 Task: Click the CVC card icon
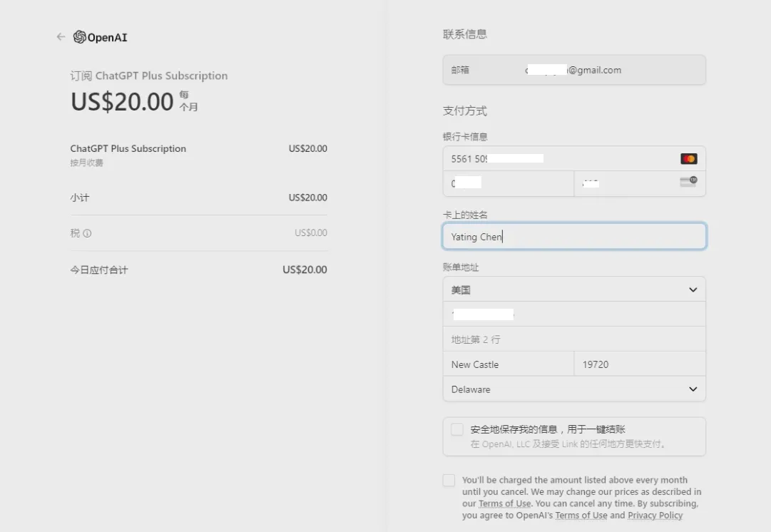(x=688, y=183)
